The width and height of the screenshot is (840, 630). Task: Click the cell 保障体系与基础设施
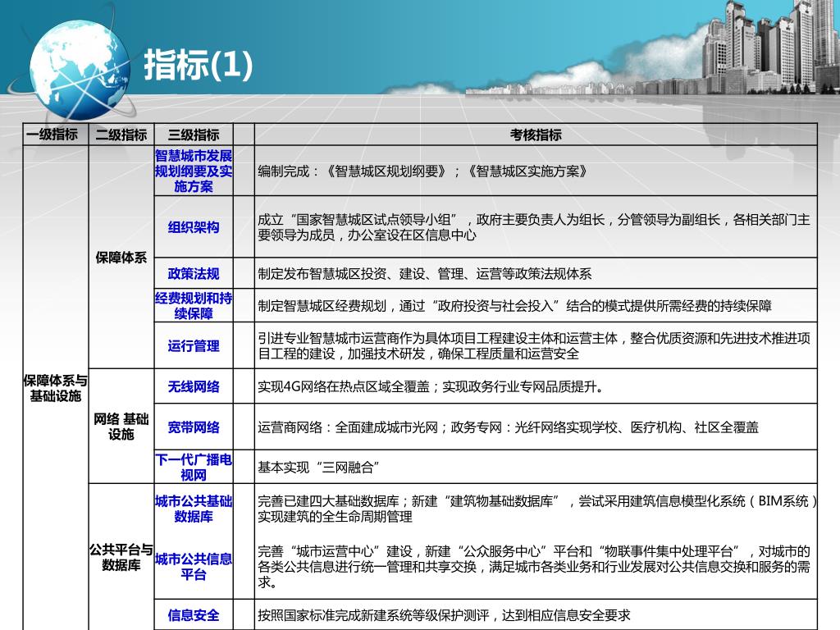pyautogui.click(x=55, y=388)
